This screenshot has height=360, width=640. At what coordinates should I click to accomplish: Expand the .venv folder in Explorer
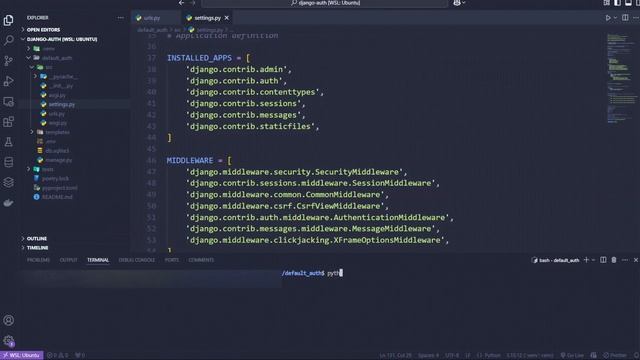(48, 49)
